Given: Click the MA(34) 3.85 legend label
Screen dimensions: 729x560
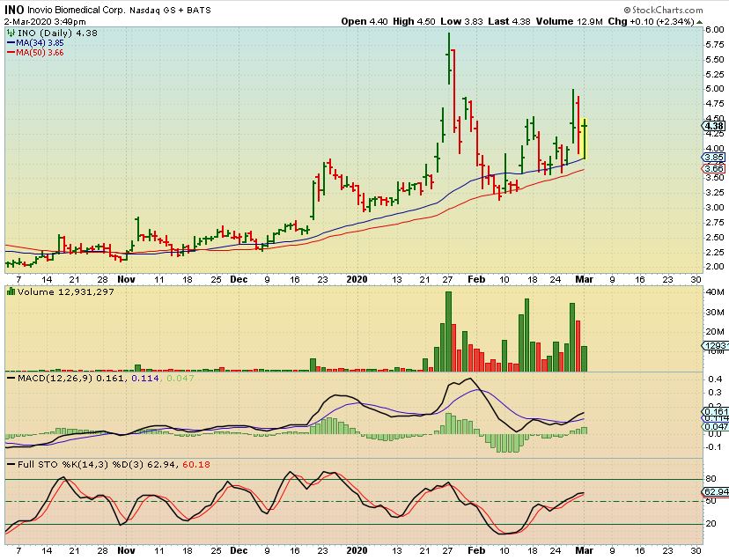Looking at the screenshot, I should click(40, 43).
